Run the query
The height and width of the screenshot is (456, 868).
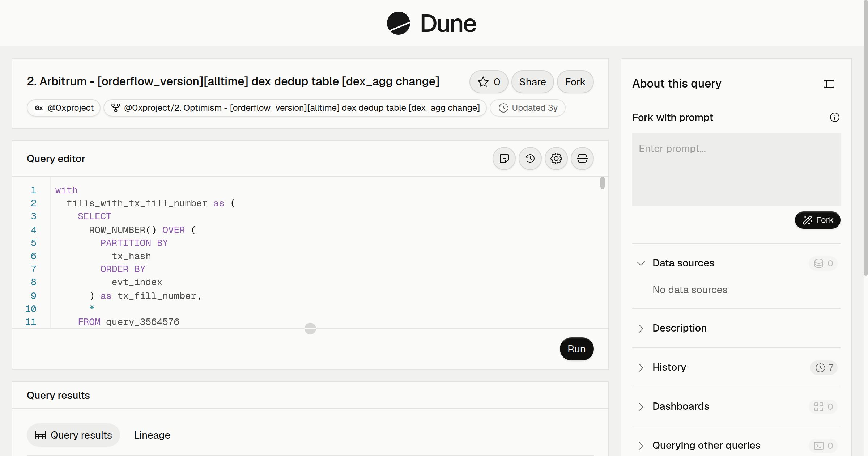pyautogui.click(x=576, y=349)
